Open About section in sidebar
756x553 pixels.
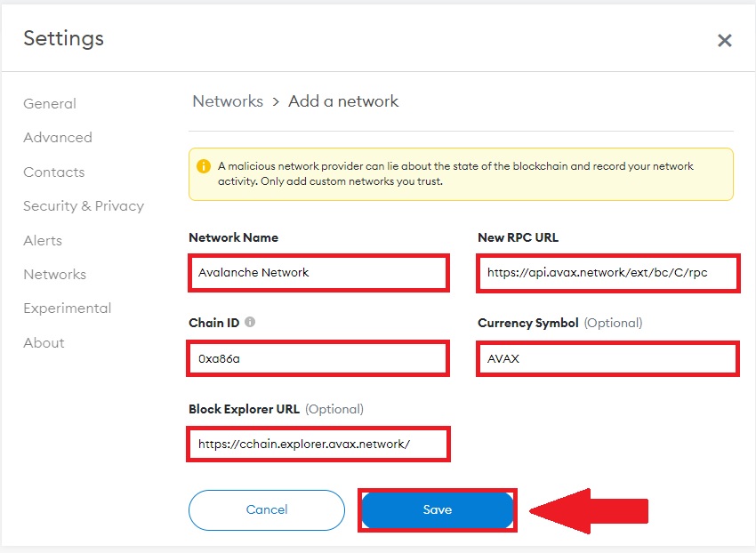(x=44, y=343)
